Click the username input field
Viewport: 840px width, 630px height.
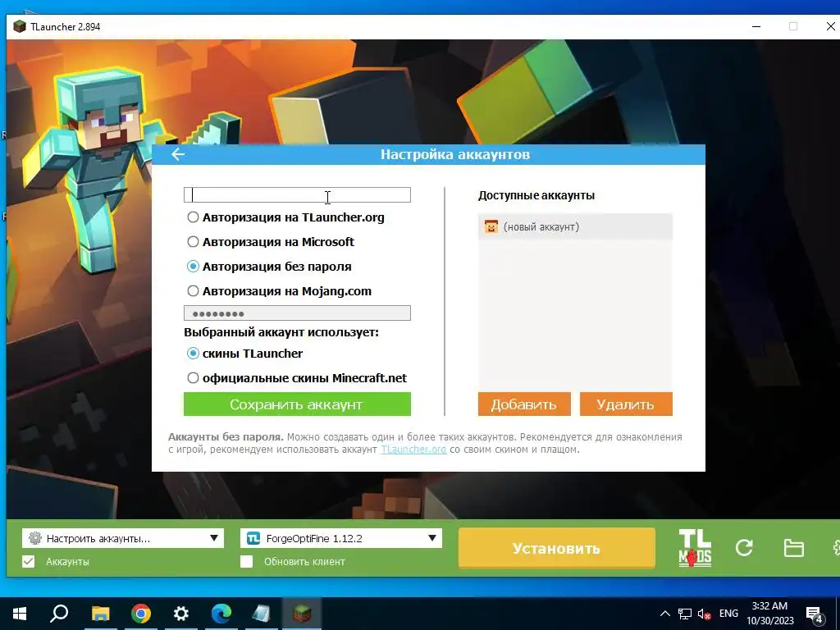pos(297,194)
